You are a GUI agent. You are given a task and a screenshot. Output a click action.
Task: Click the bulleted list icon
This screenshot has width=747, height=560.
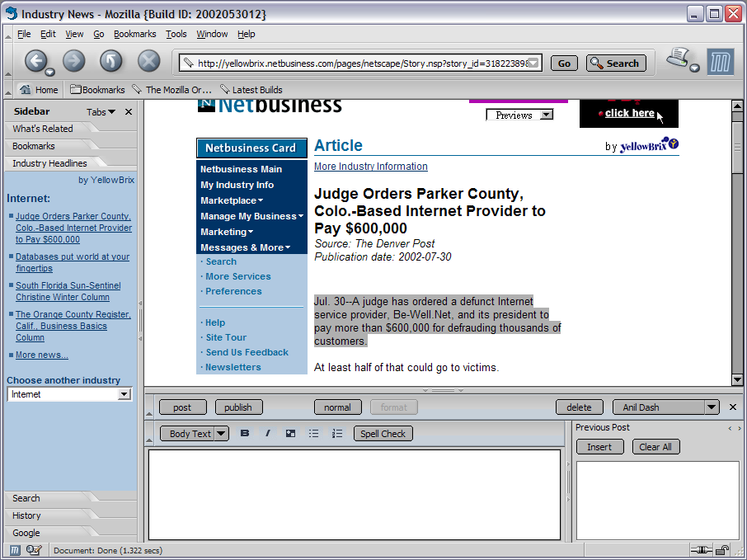coord(313,433)
